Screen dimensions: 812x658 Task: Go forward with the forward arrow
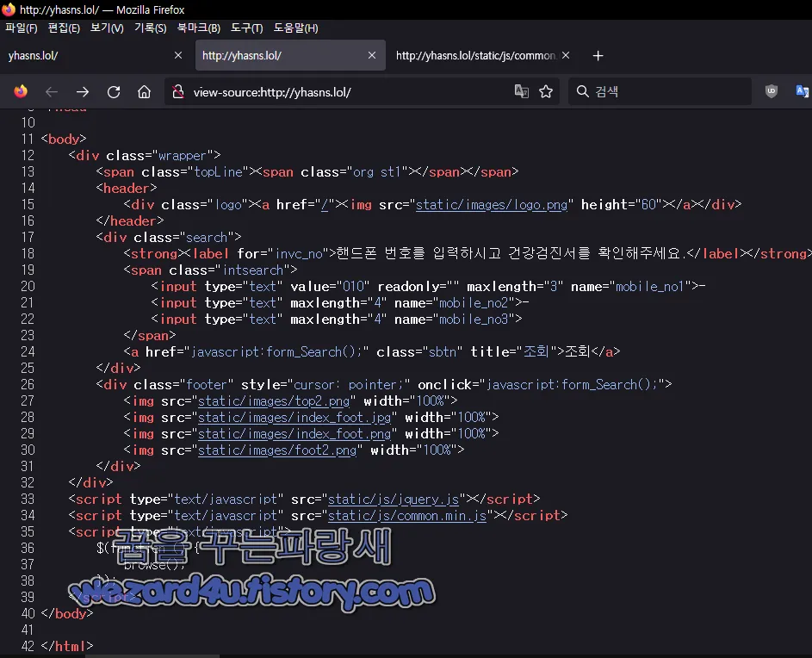tap(83, 92)
